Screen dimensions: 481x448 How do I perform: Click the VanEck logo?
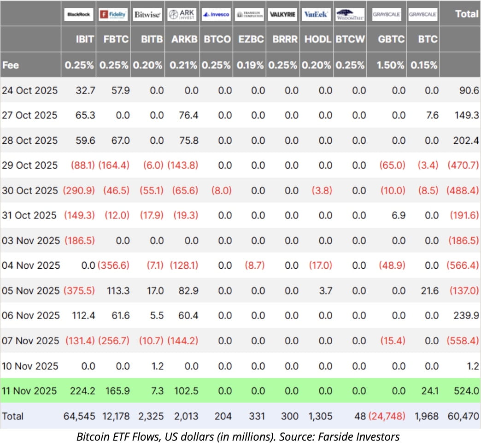316,14
